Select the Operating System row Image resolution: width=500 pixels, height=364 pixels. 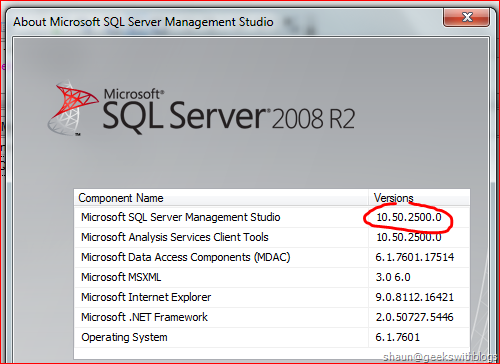[272, 337]
